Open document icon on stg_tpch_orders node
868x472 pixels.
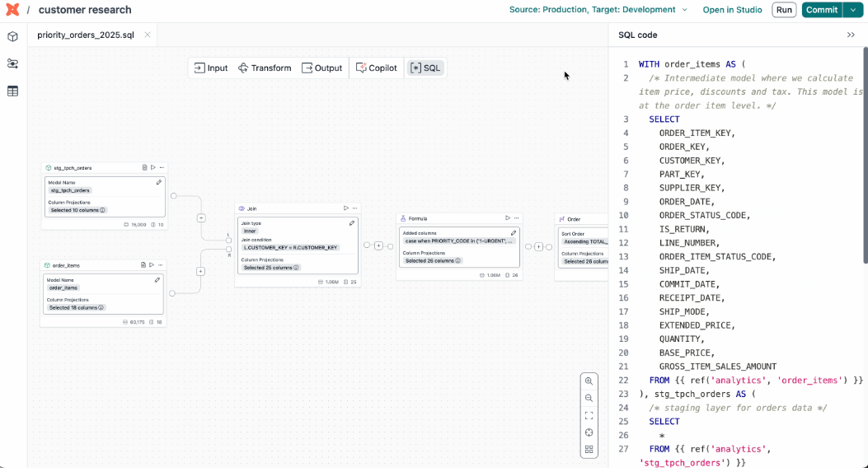[144, 167]
